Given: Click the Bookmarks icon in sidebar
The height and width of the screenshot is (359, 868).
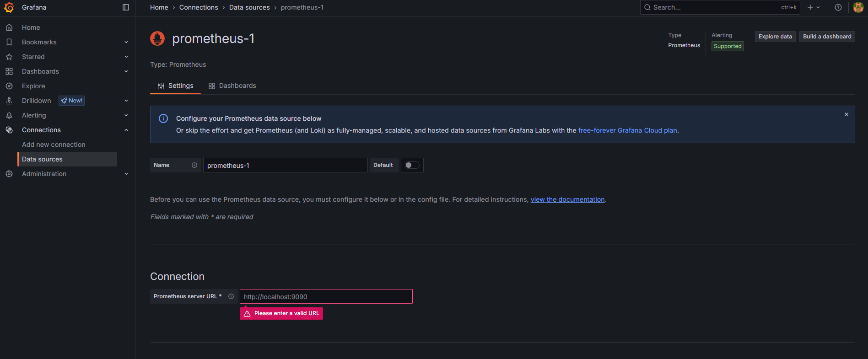Looking at the screenshot, I should (9, 42).
